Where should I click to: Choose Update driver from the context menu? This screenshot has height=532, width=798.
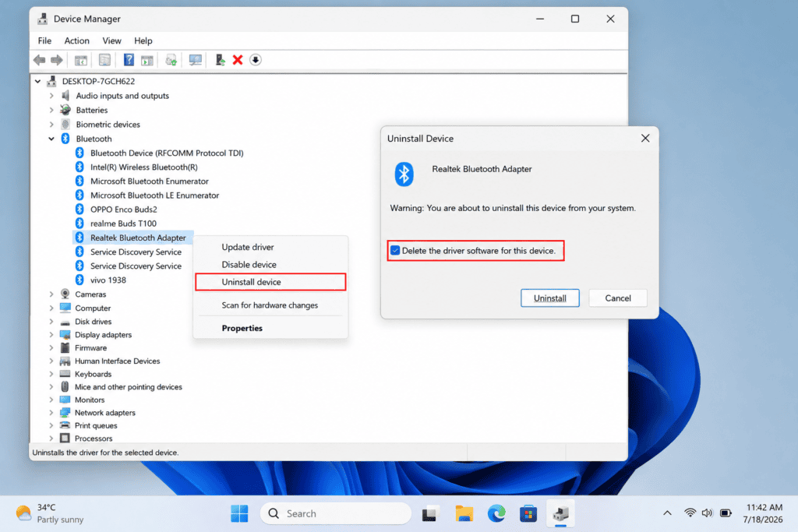point(270,247)
